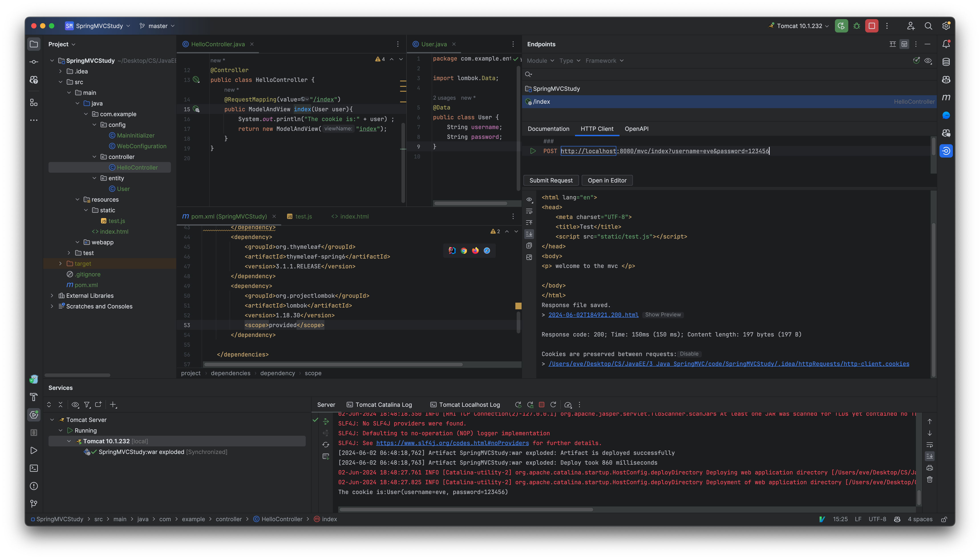Open the Tomcat Catalina Log tab
This screenshot has height=559, width=980.
coord(379,405)
